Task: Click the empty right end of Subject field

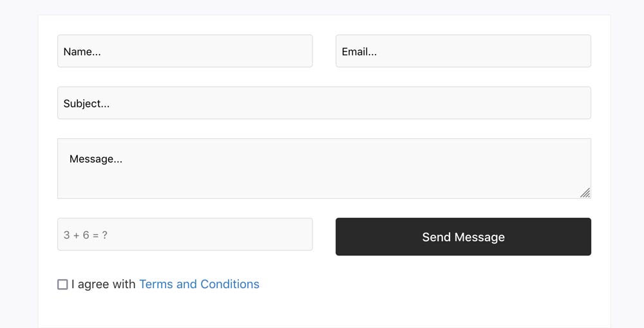Action: coord(547,103)
